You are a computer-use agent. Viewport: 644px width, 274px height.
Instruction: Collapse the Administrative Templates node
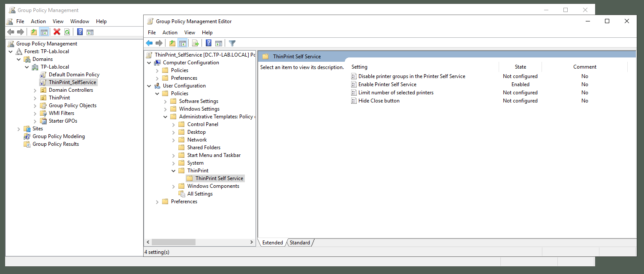click(166, 117)
